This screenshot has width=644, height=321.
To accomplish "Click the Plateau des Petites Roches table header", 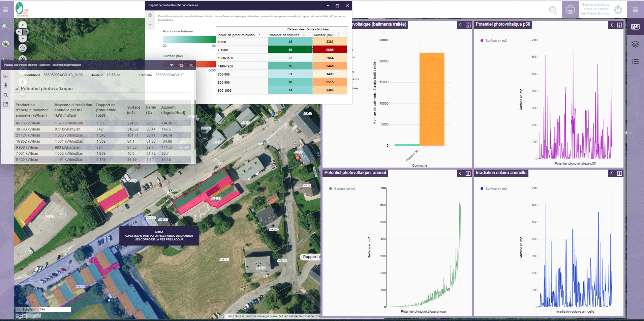I will (307, 29).
